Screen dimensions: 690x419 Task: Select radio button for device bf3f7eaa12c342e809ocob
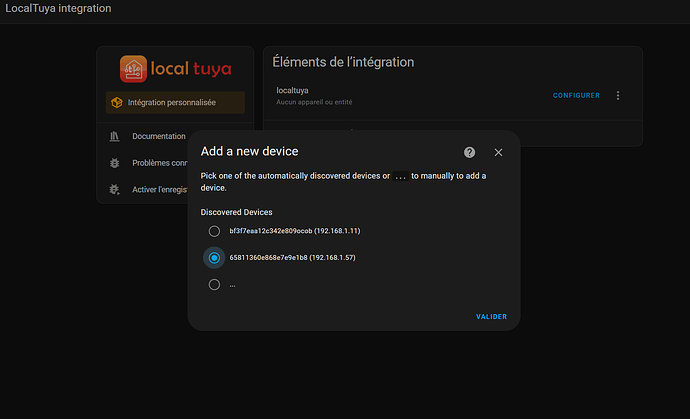(214, 231)
